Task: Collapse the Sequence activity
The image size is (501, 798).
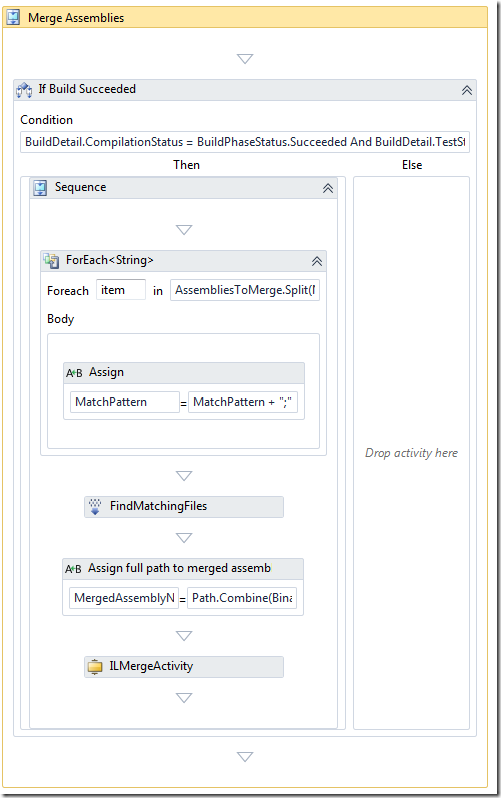Action: pos(328,188)
